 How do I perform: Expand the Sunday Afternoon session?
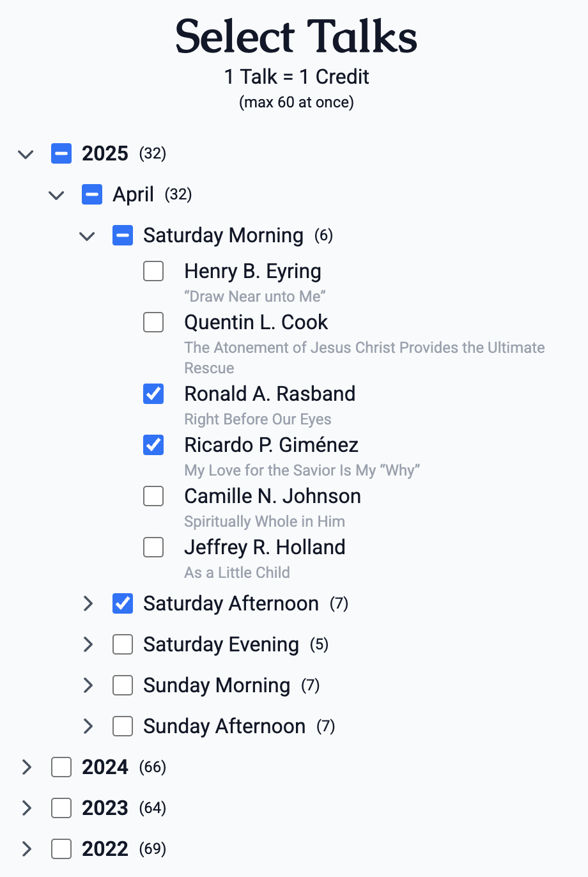click(88, 726)
